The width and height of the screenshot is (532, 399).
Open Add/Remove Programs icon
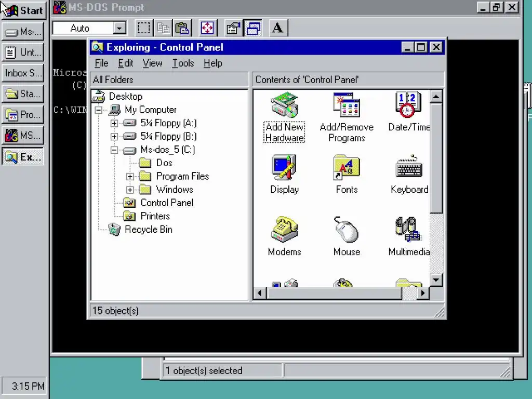pos(347,117)
